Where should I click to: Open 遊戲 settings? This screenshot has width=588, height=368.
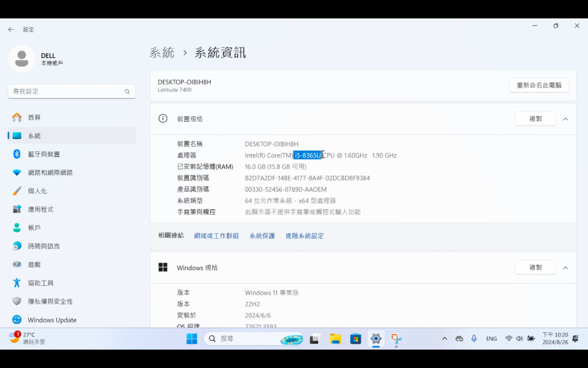click(72, 264)
